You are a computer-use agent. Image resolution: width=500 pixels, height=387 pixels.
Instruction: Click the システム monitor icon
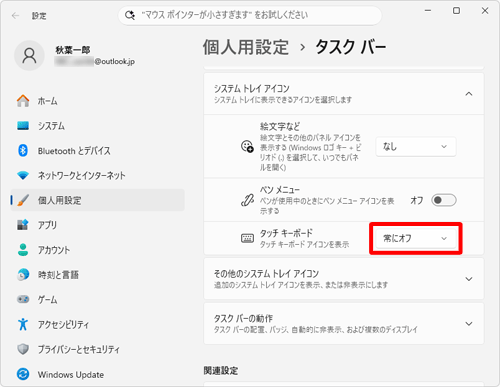coord(23,126)
